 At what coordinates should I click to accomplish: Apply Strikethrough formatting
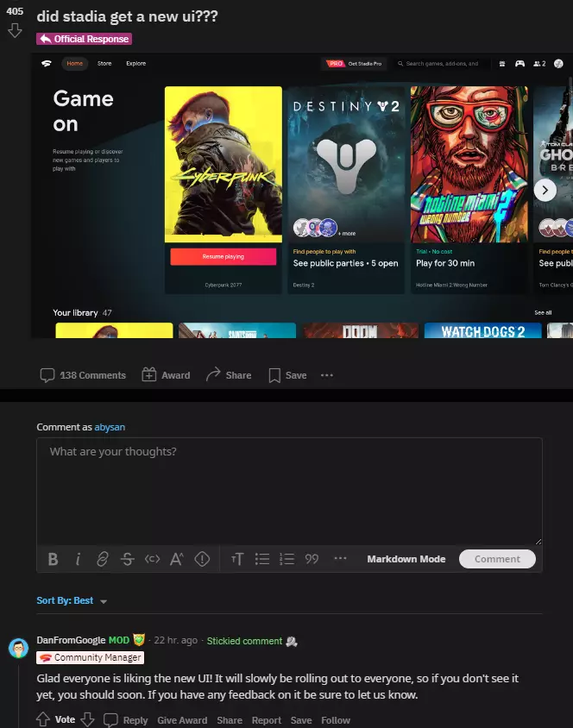click(x=127, y=559)
